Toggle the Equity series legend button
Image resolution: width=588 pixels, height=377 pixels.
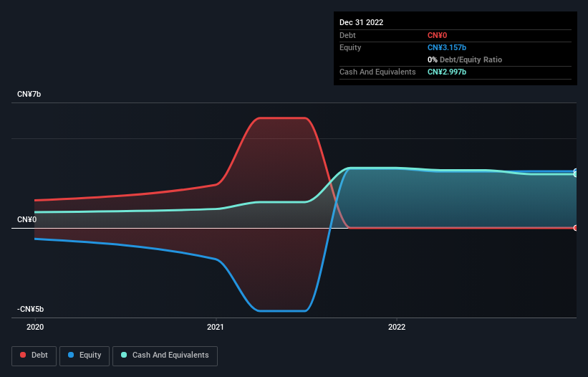click(x=85, y=355)
